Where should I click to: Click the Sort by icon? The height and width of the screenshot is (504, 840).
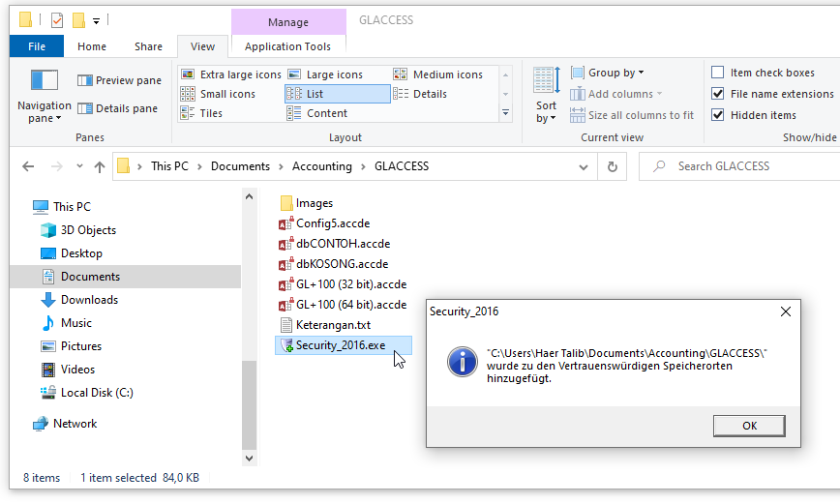pos(547,96)
